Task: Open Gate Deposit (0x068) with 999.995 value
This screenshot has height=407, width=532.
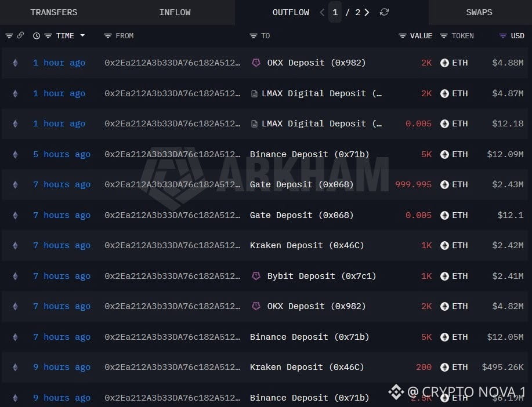Action: coord(302,184)
